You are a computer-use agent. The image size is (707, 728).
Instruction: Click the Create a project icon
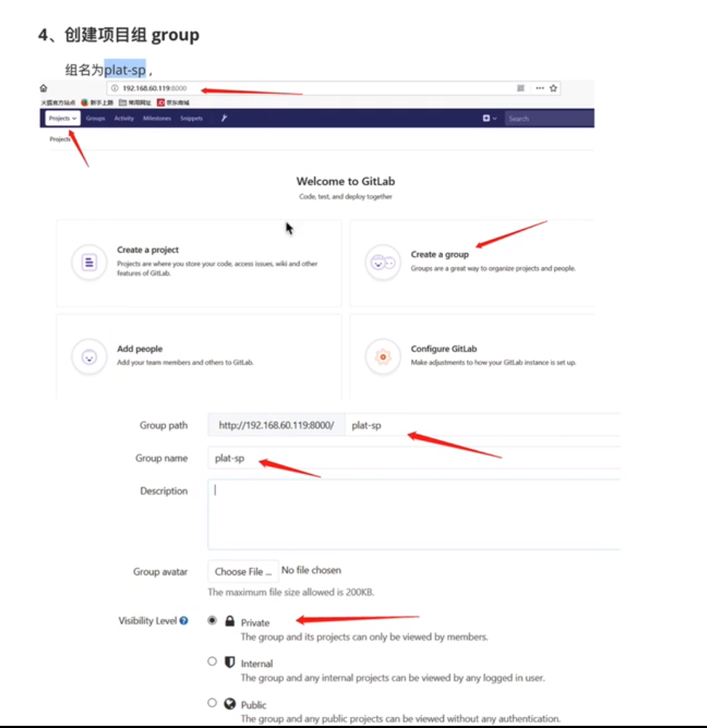point(89,261)
